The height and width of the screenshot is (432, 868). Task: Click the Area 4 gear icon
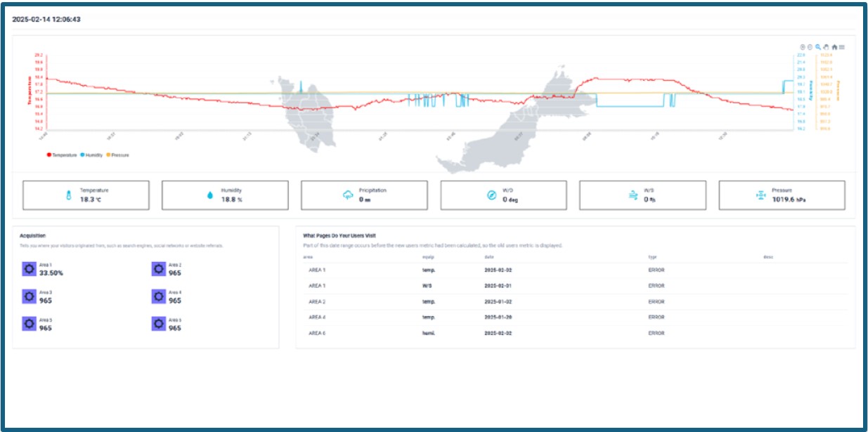(x=158, y=296)
